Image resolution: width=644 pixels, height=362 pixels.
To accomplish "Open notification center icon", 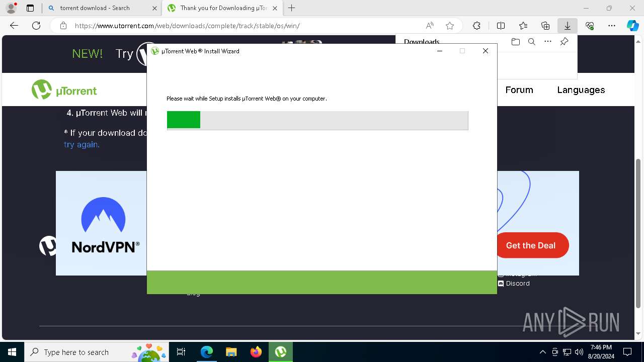I will [627, 352].
